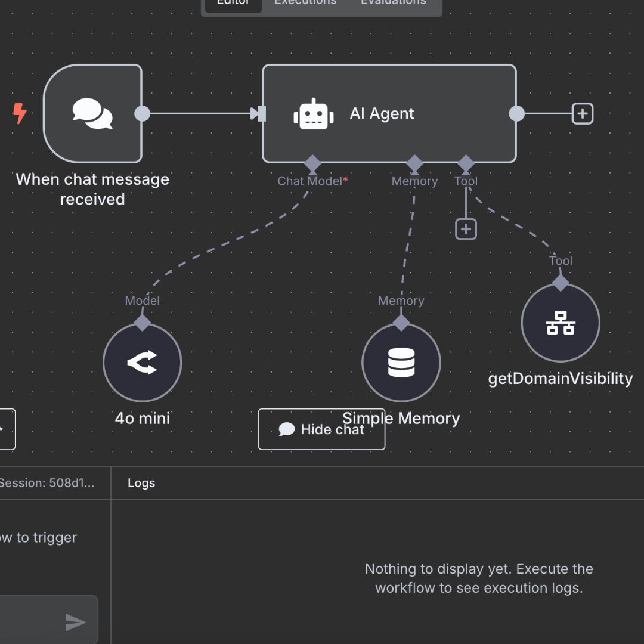Click the chat message input field
Viewport: 644px width, 644px height.
point(30,621)
